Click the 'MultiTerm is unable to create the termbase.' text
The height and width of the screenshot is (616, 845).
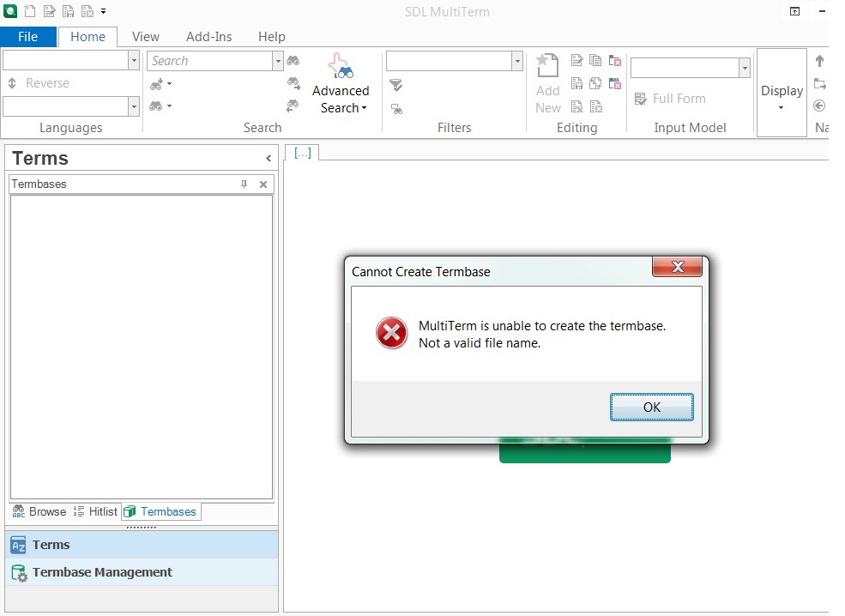tap(542, 326)
